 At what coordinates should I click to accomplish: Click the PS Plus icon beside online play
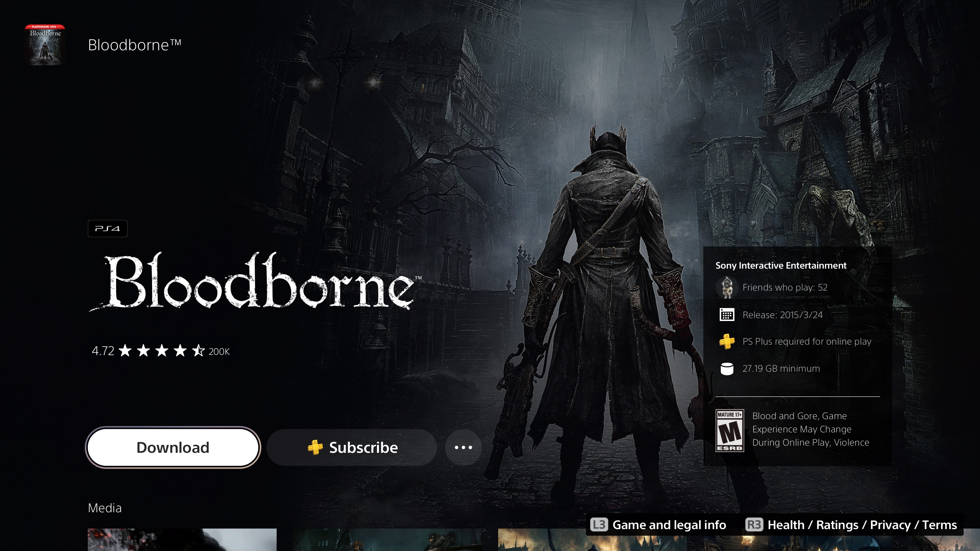pos(727,342)
